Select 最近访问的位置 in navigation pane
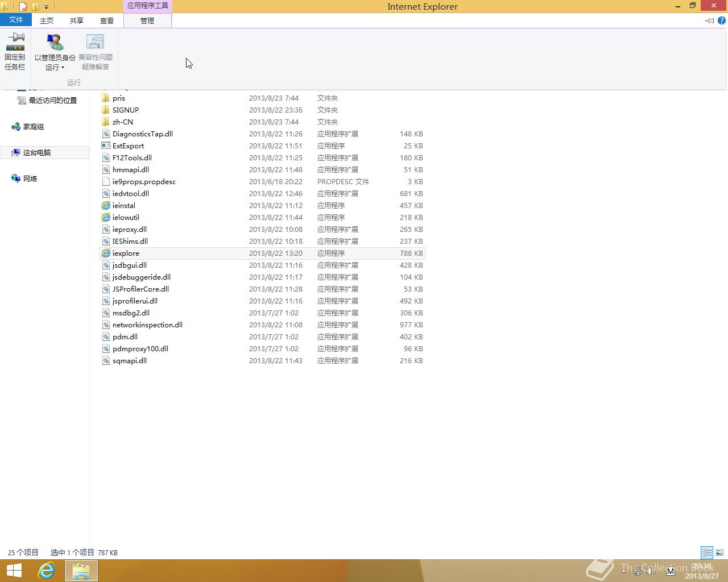The image size is (728, 582). pos(53,101)
